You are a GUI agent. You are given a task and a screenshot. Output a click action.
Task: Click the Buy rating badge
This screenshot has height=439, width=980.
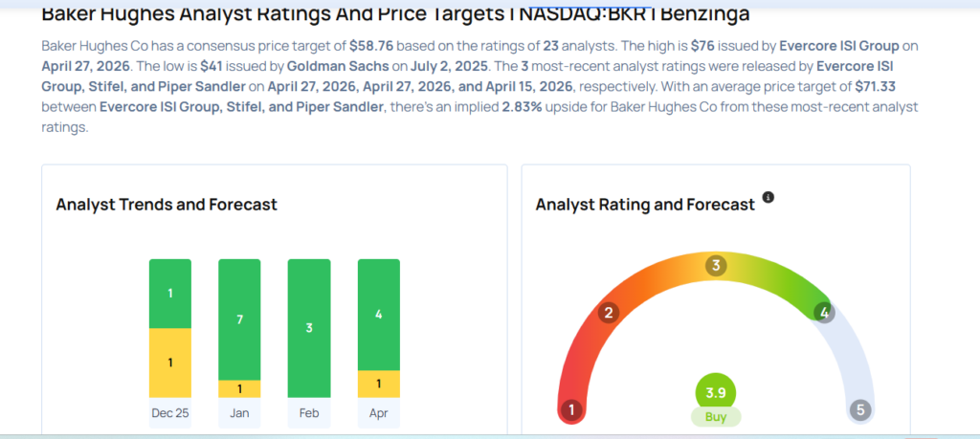pyautogui.click(x=716, y=417)
